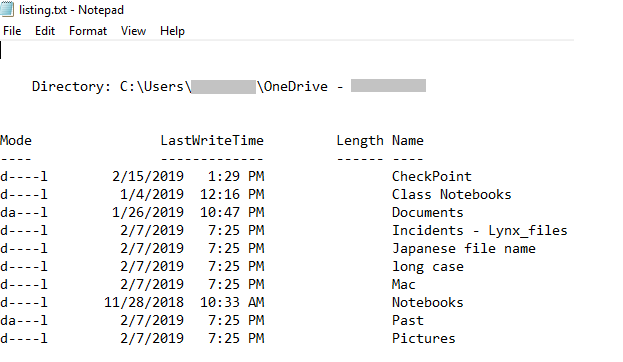Open the Format menu

tap(88, 31)
